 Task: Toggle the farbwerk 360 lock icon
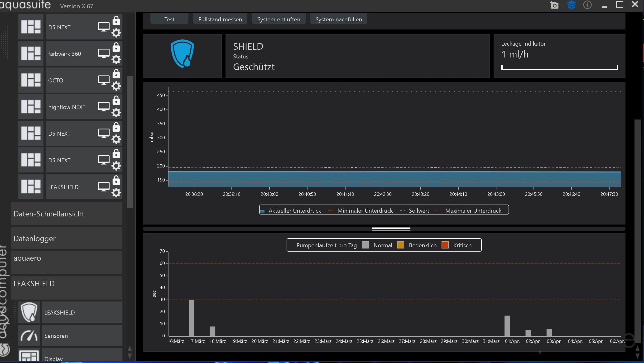tap(116, 47)
